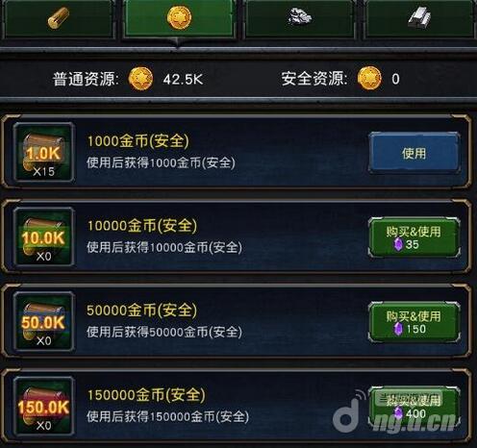Open the stone ore resource tab
The image size is (477, 448).
(299, 18)
